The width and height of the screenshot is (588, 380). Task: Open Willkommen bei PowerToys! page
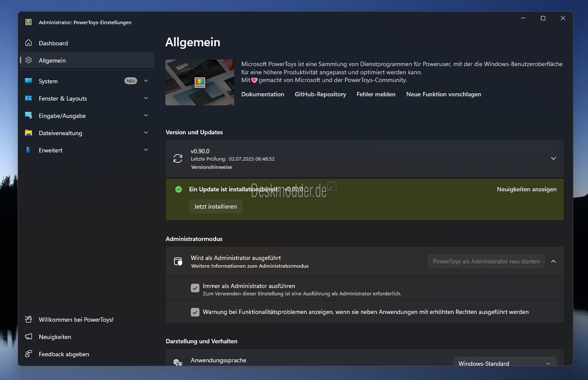coord(87,320)
